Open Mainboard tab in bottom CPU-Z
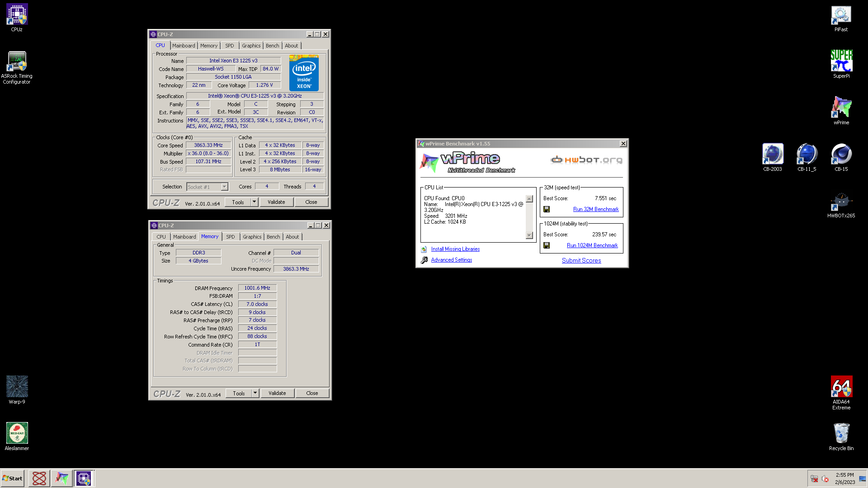 (184, 237)
